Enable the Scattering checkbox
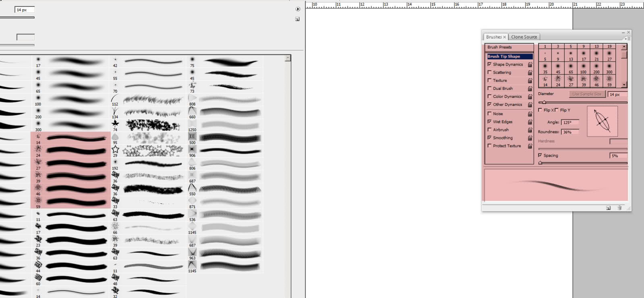 click(489, 72)
